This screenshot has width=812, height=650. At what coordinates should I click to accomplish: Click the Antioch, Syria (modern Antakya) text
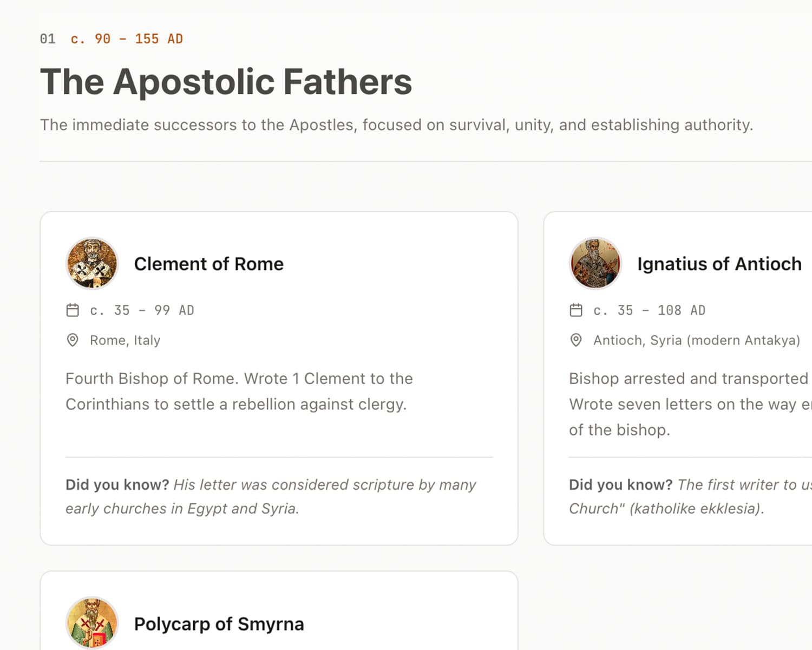[697, 340]
